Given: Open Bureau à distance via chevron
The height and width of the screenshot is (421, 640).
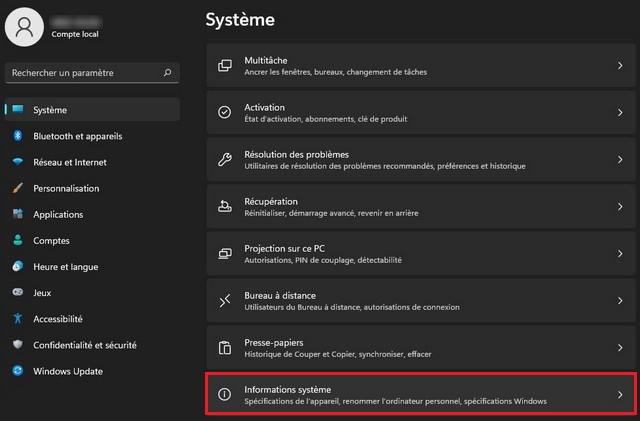Looking at the screenshot, I should (620, 301).
